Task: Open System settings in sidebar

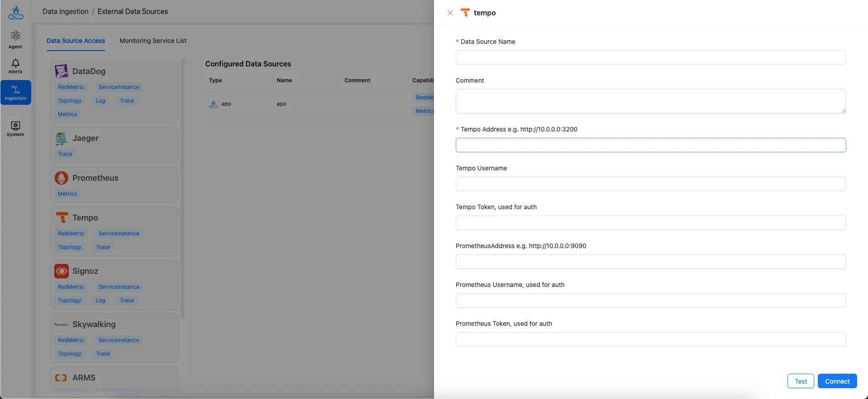Action: (x=15, y=129)
